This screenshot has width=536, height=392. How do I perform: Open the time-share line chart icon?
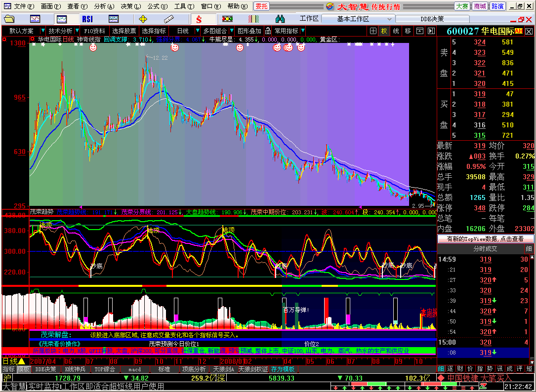pos(35,19)
